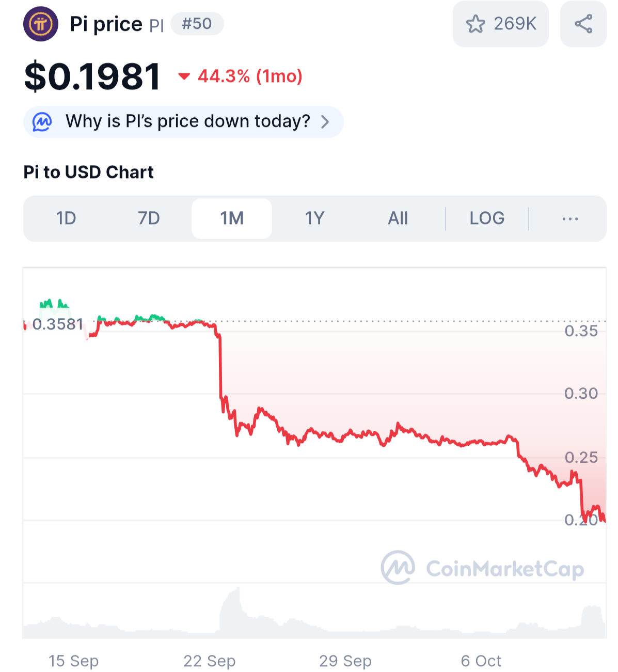
Task: Tap the star watchlist icon
Action: [476, 24]
